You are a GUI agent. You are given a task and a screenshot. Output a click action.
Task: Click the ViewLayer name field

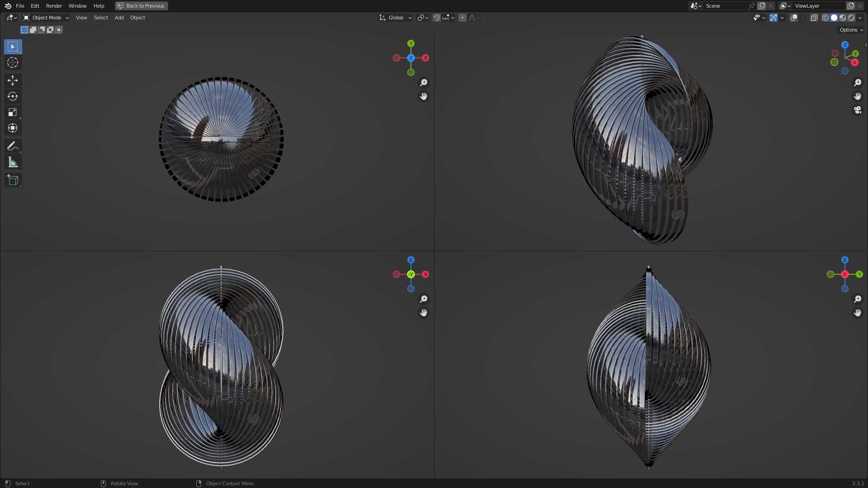[x=818, y=6]
